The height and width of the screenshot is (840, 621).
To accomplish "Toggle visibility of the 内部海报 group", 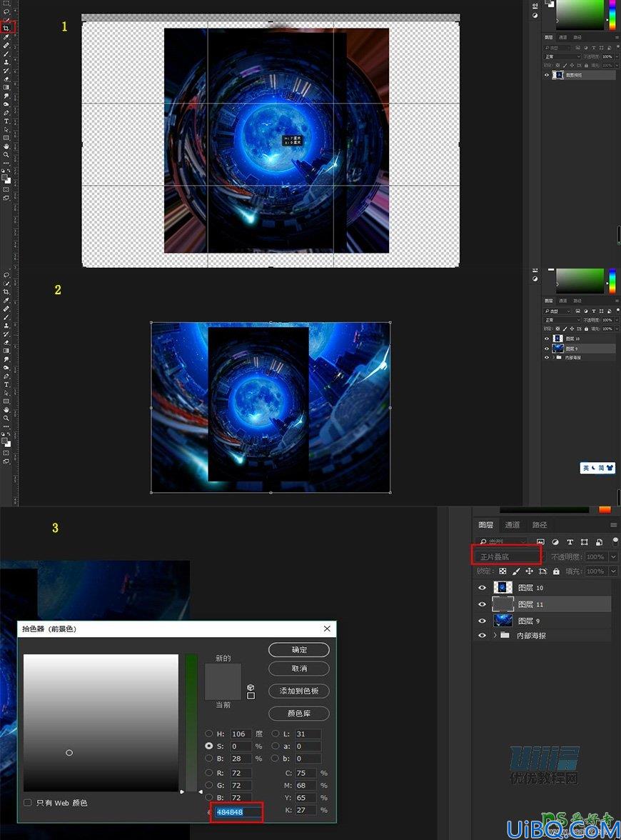I will coord(482,636).
